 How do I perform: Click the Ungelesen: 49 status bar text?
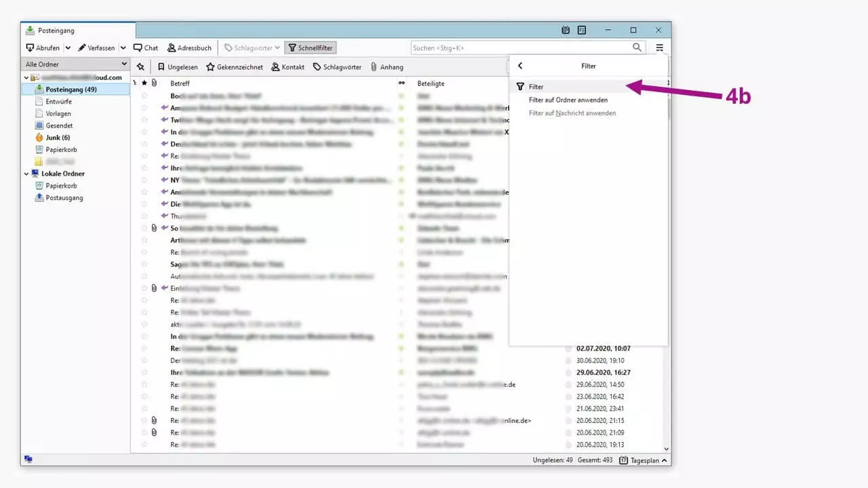[x=553, y=460]
